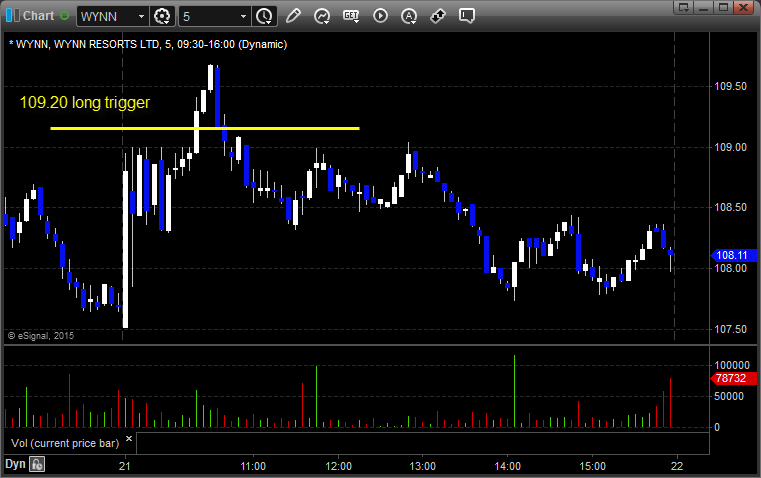This screenshot has width=761, height=478.
Task: Click the 22 date axis label
Action: (677, 466)
